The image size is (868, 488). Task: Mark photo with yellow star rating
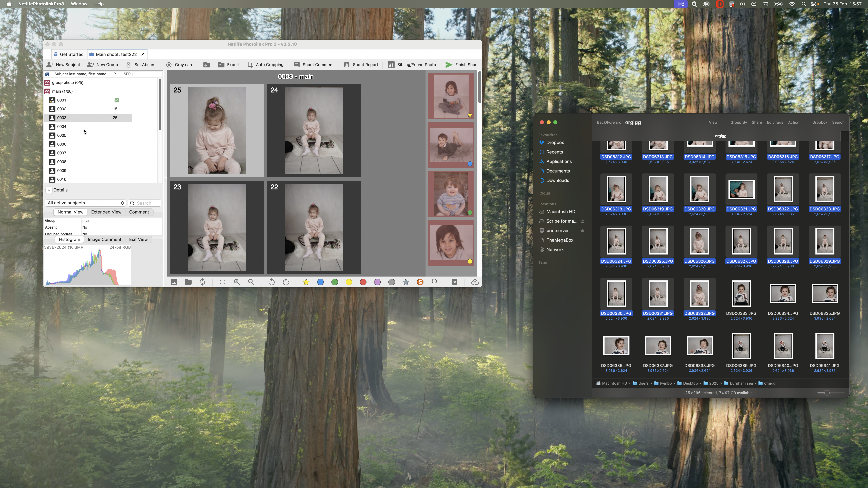point(306,282)
